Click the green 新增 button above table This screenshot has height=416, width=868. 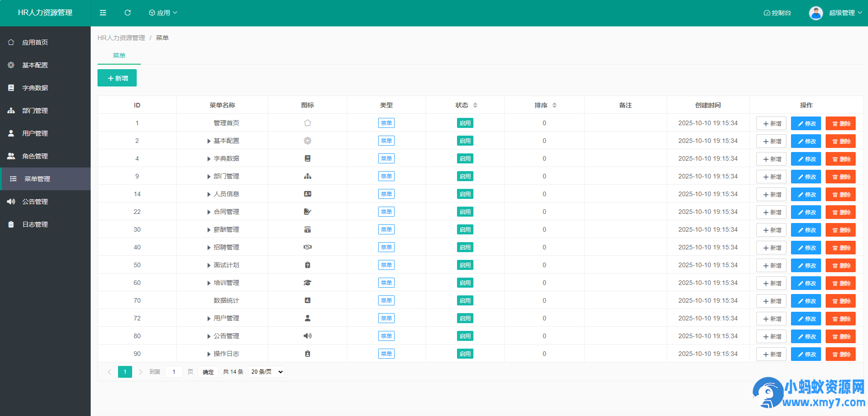click(x=117, y=78)
